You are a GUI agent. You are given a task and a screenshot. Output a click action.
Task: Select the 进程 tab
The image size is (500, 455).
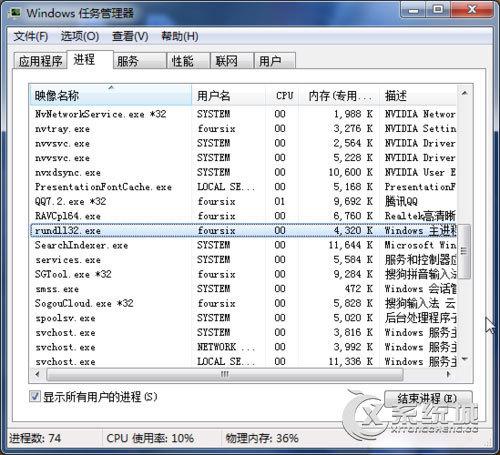[x=90, y=60]
